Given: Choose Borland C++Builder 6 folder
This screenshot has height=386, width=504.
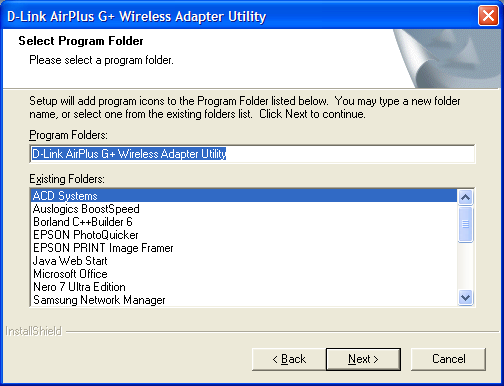Looking at the screenshot, I should 244,222.
